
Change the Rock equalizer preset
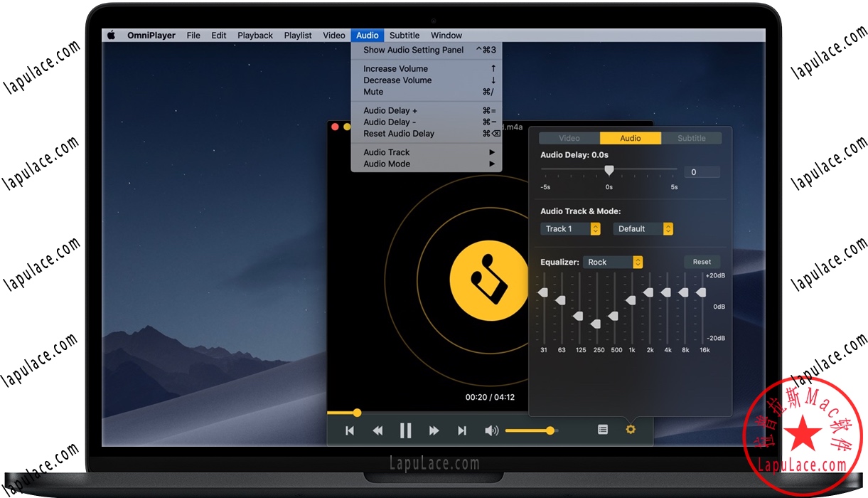pos(613,262)
